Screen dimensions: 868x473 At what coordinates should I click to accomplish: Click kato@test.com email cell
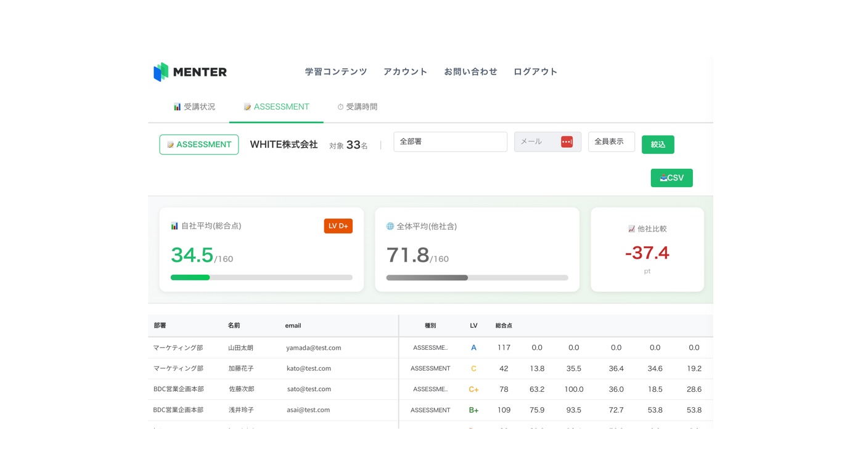(309, 368)
